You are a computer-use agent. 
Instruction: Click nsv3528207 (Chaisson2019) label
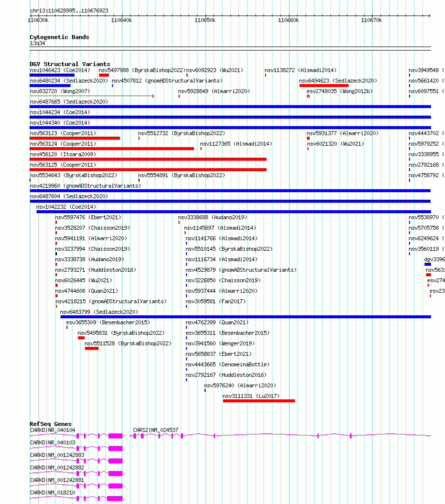click(92, 228)
